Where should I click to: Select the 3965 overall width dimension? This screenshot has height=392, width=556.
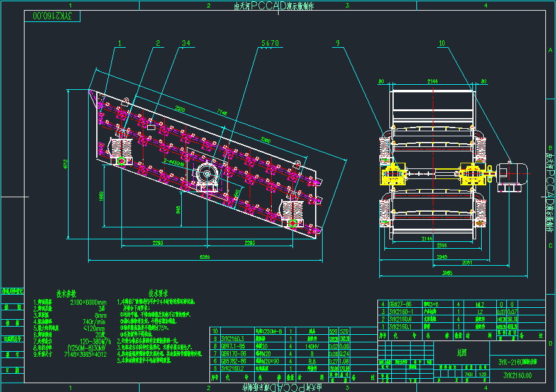[447, 273]
